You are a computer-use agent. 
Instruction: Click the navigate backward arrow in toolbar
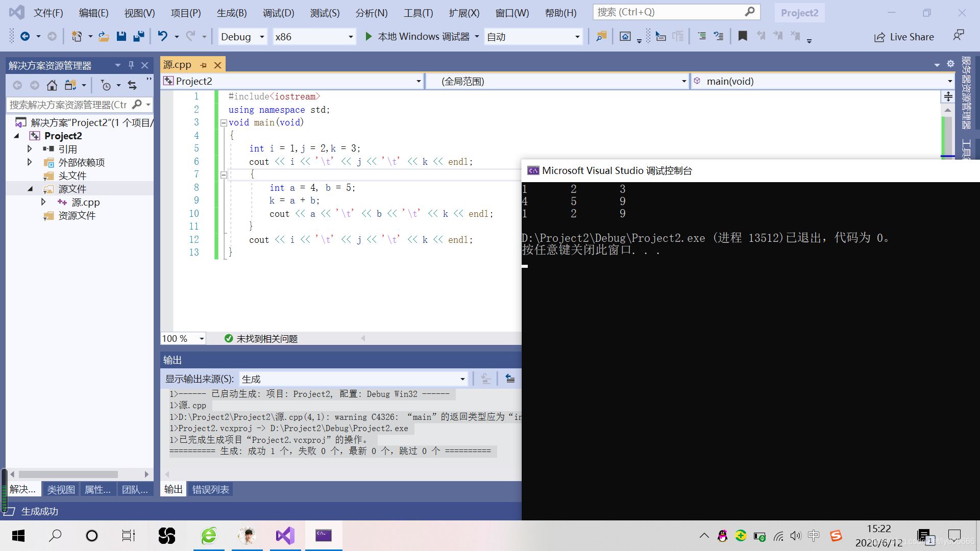[x=24, y=36]
